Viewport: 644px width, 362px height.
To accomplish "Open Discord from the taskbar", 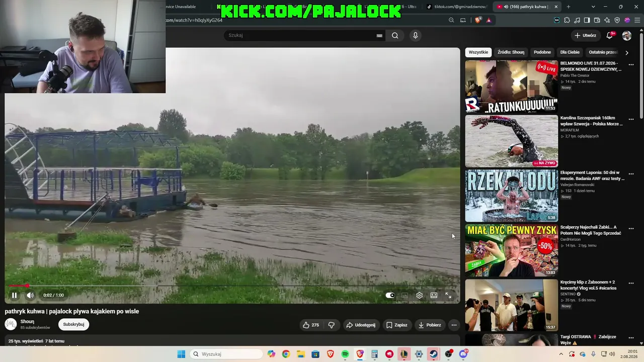I will (x=463, y=354).
